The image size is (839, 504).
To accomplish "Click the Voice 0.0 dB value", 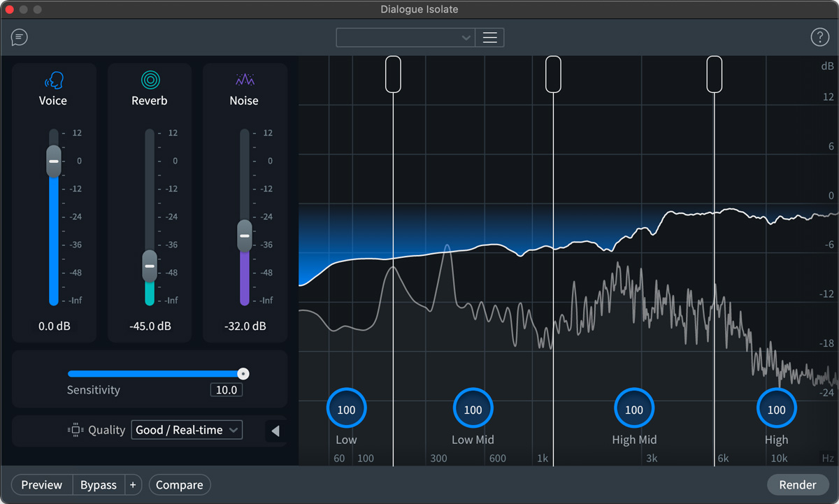I will pyautogui.click(x=54, y=326).
